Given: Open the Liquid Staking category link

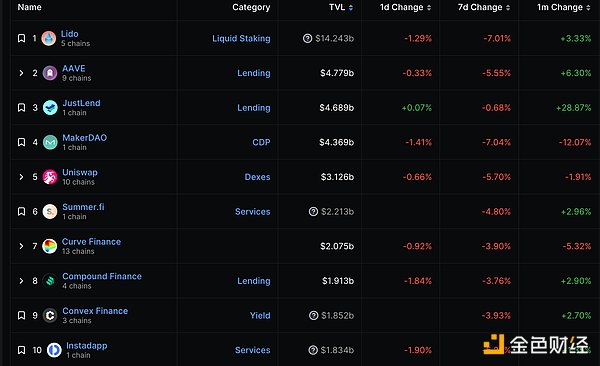Looking at the screenshot, I should (x=241, y=38).
